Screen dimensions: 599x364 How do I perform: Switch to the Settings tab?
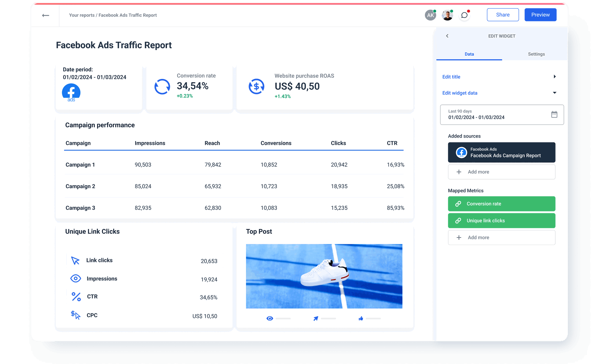click(x=536, y=54)
